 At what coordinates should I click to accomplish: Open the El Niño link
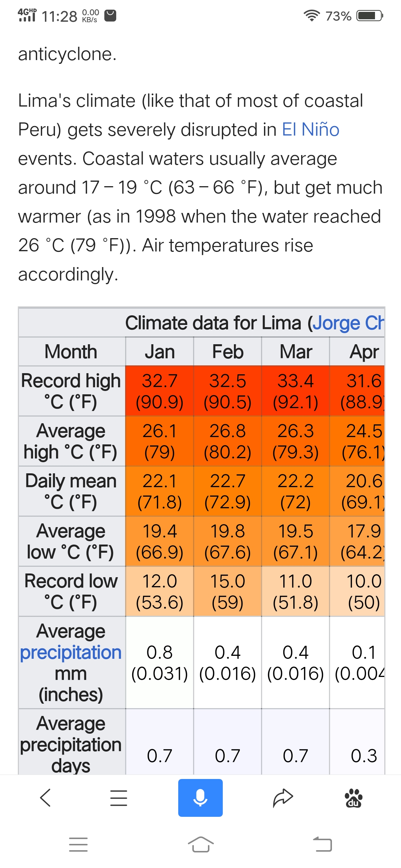click(310, 130)
